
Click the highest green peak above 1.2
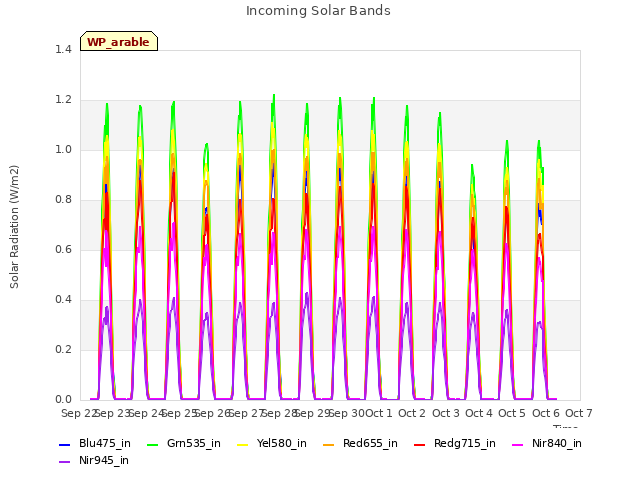click(274, 96)
